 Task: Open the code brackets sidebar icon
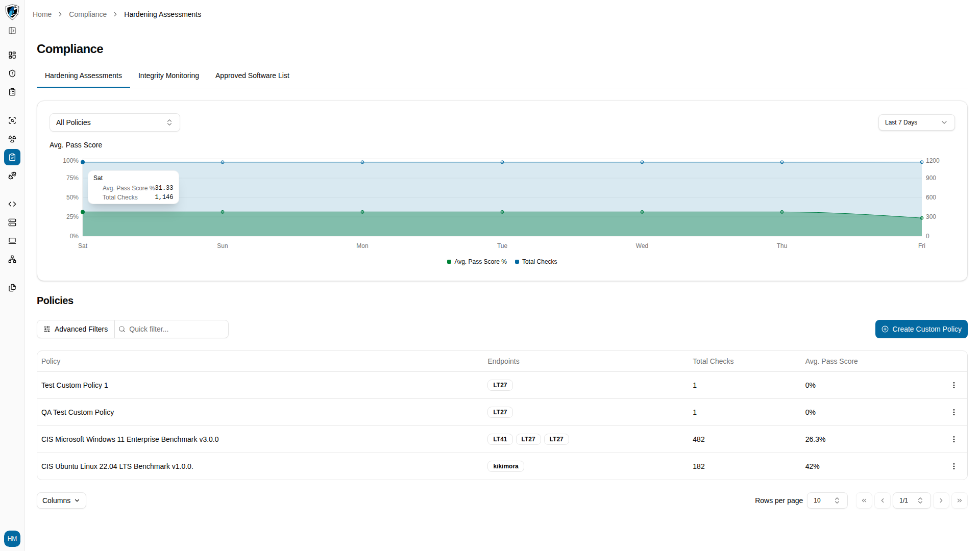(12, 204)
